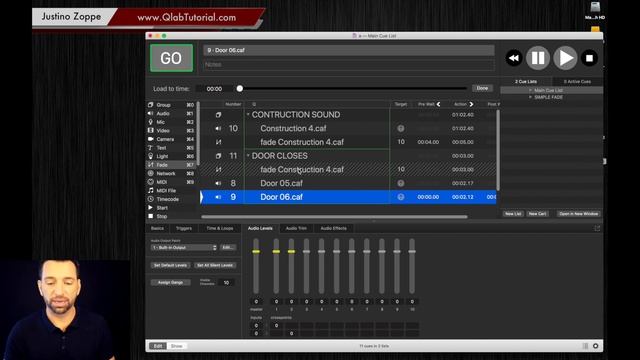Open the Time & Loops tab
640x360 pixels.
click(220, 229)
